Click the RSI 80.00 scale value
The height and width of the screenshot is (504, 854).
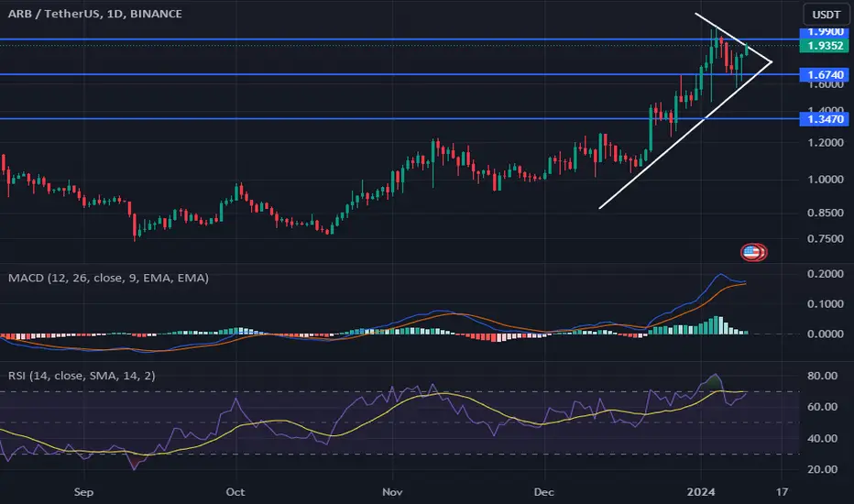(x=823, y=376)
